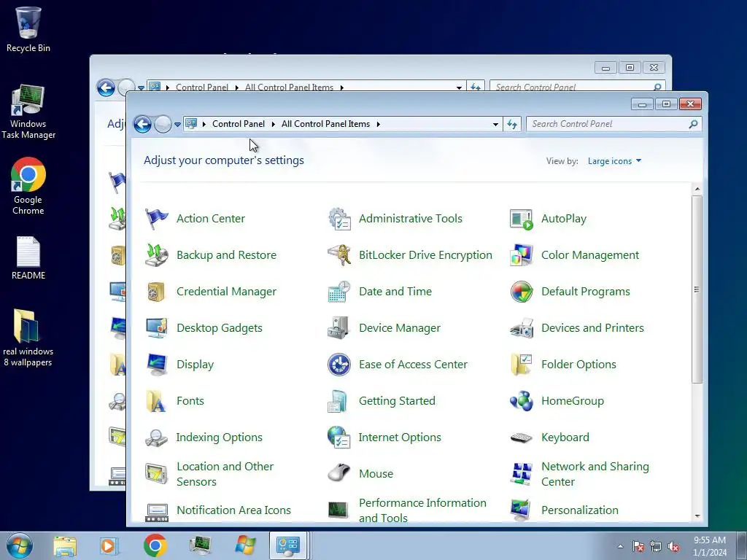This screenshot has height=560, width=747.
Task: Expand the arrow before Control Panel breadcrumb
Action: coord(204,124)
